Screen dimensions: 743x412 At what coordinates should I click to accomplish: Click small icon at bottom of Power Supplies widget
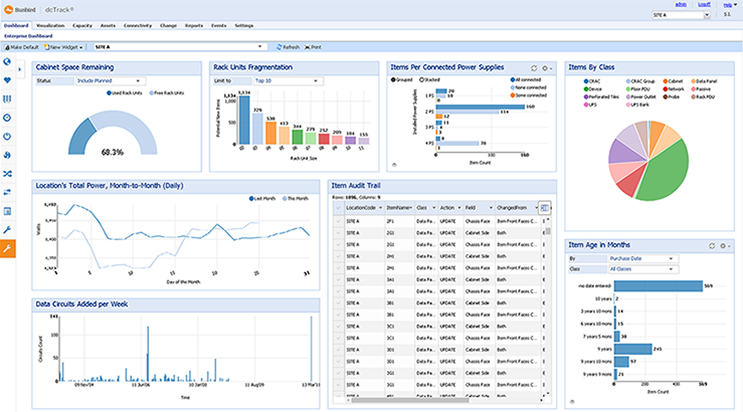point(394,165)
